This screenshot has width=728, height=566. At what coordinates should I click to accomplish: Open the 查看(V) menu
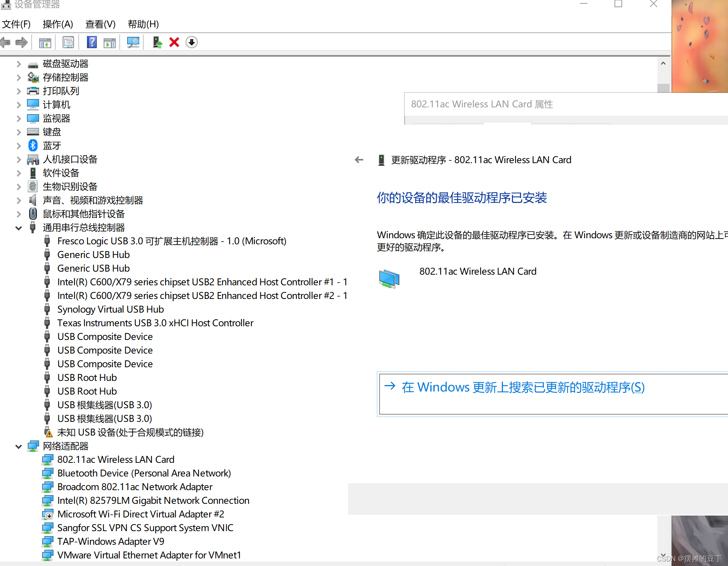pyautogui.click(x=100, y=24)
